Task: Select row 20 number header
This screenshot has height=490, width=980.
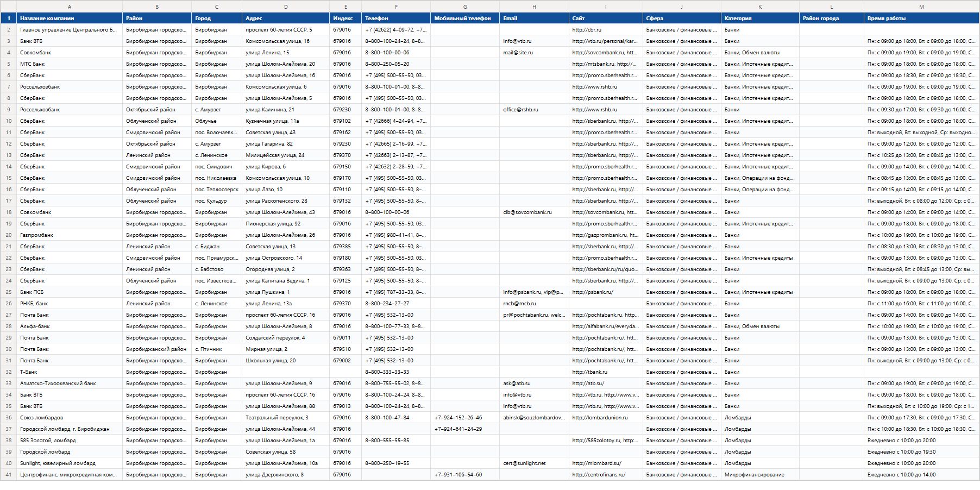Action: (x=8, y=235)
